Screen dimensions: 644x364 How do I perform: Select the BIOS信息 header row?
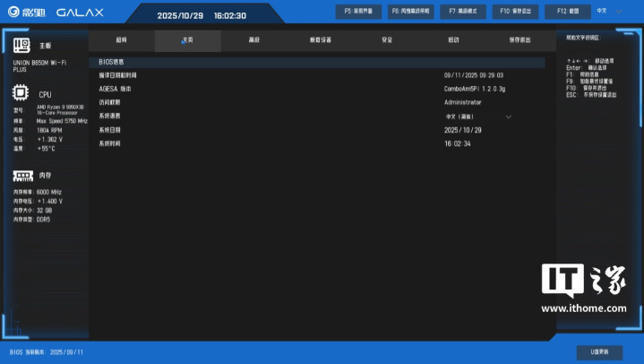pos(317,62)
